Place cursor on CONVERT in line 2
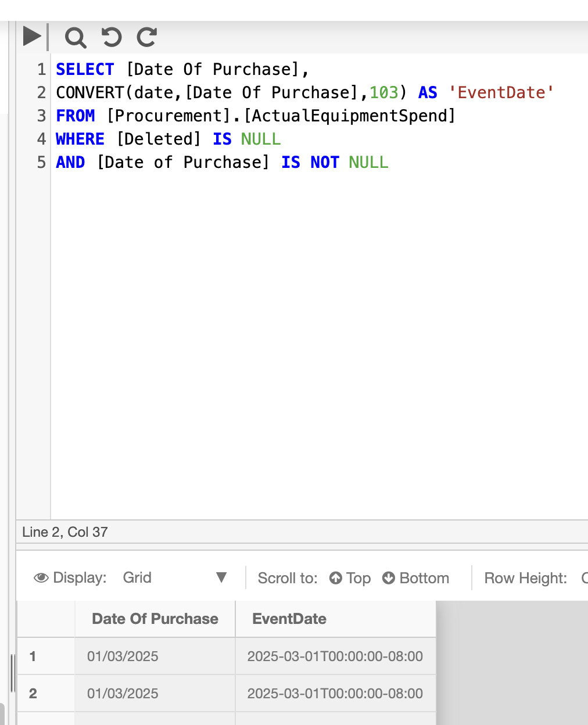The height and width of the screenshot is (725, 588). click(90, 92)
